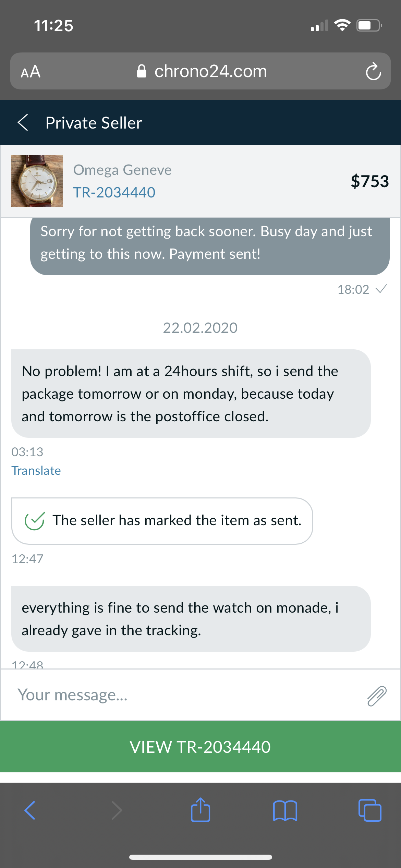401x868 pixels.
Task: Tap the back arrow beside Private Seller
Action: pyautogui.click(x=23, y=123)
